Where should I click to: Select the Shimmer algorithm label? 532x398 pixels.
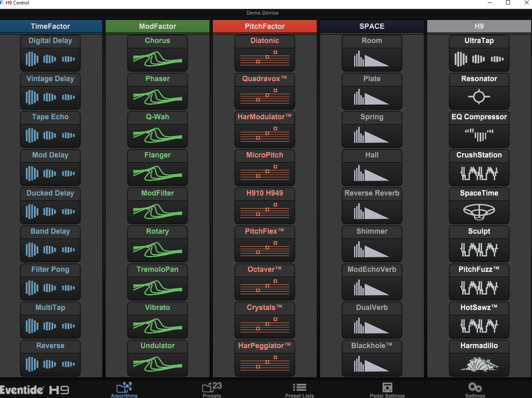pos(372,231)
